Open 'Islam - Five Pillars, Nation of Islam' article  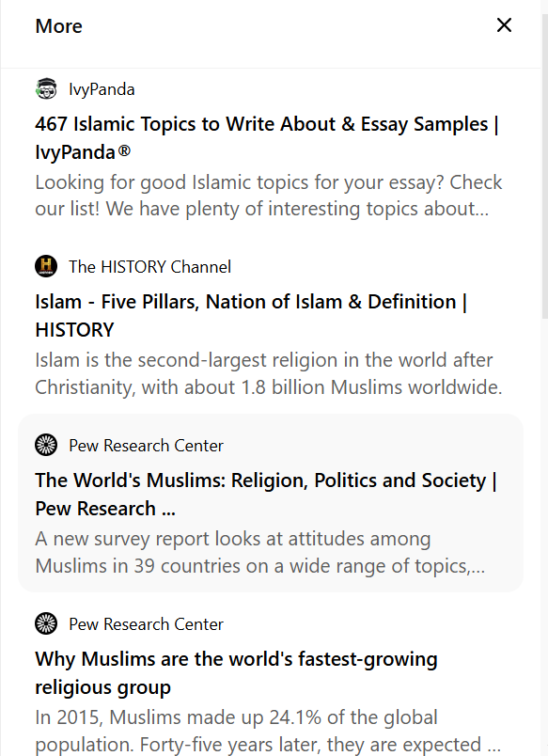tap(251, 316)
